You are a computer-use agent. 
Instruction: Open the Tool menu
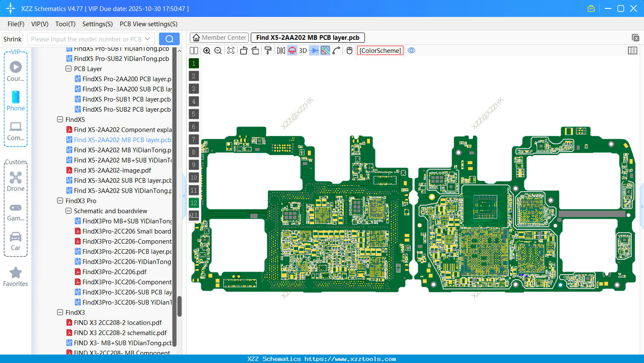(x=65, y=24)
